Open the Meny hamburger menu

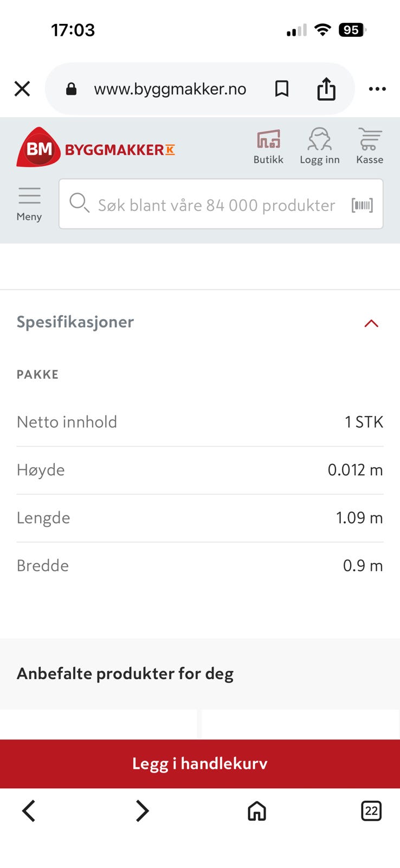[x=29, y=205]
